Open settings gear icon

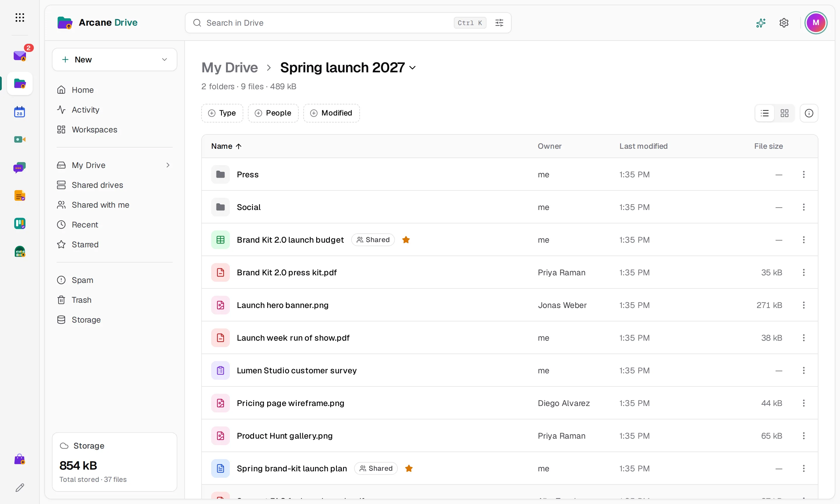click(784, 23)
